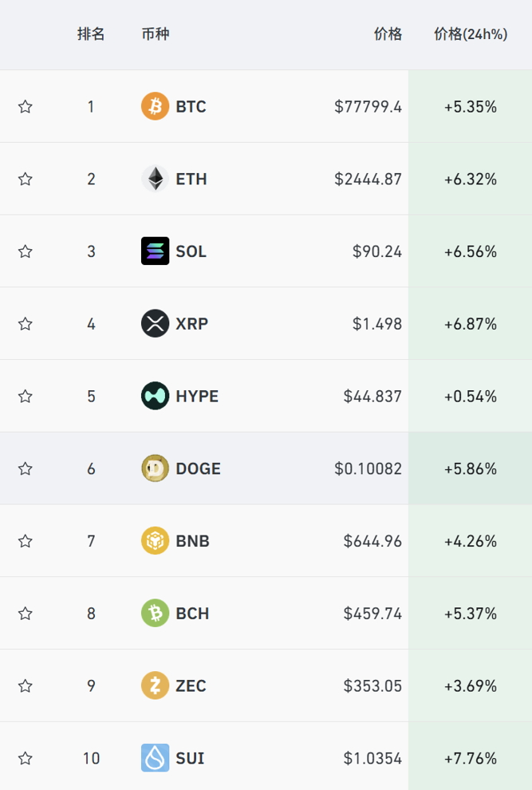Click the HYPE coin icon
The height and width of the screenshot is (790, 532).
[x=155, y=396]
